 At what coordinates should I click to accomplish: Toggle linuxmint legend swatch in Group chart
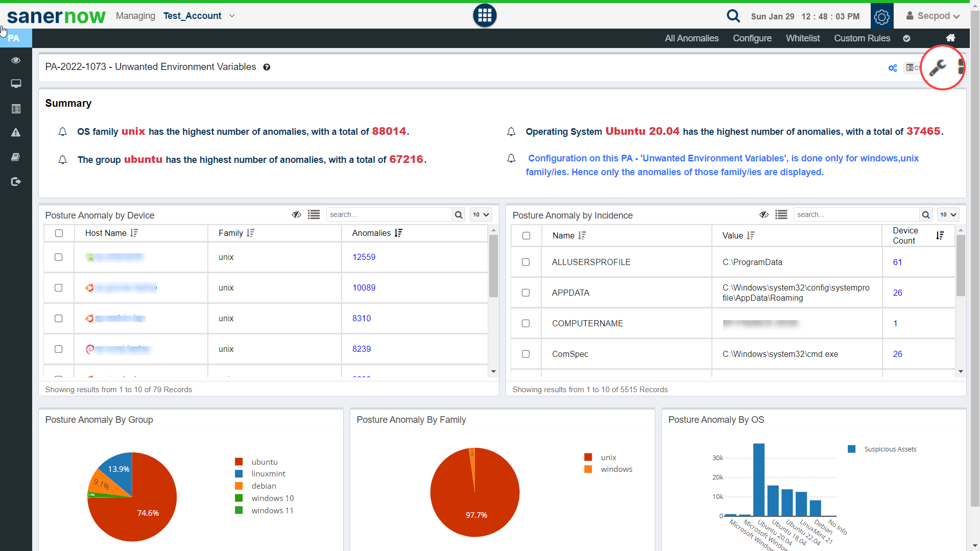[x=238, y=474]
